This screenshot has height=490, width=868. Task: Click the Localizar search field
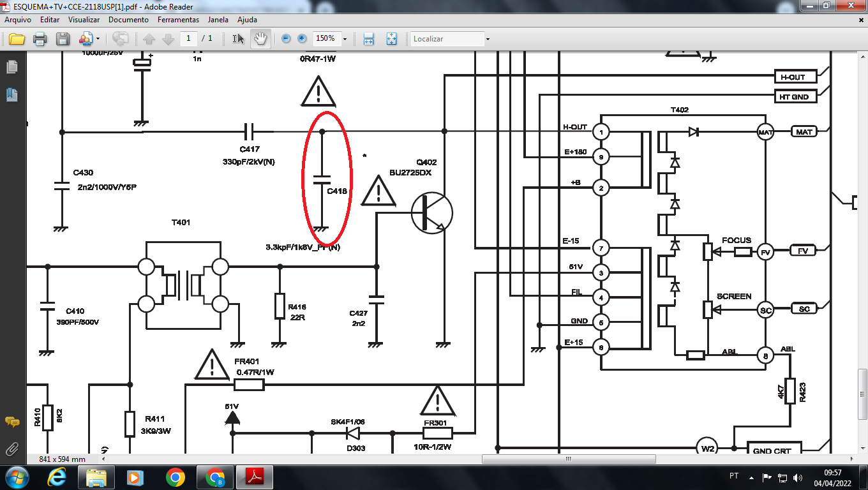tap(447, 39)
